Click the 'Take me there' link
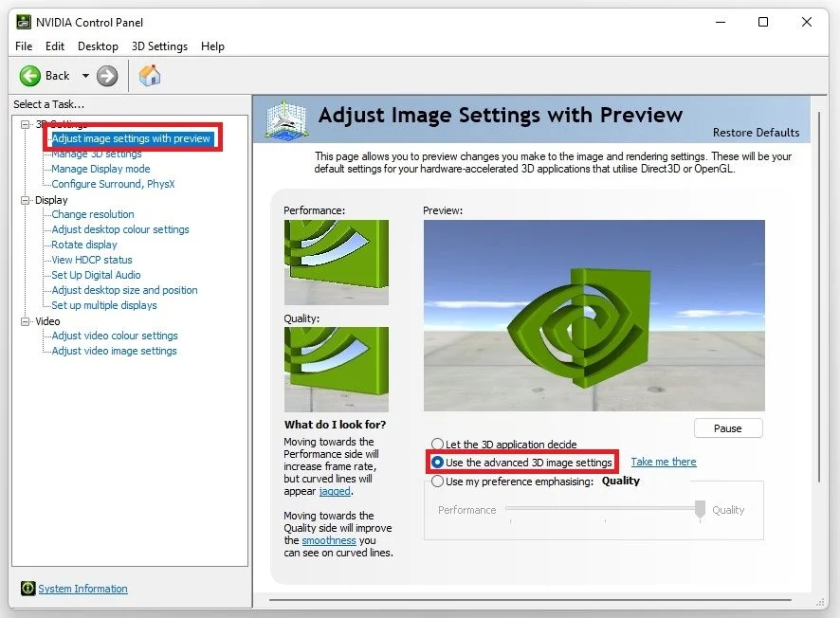The image size is (840, 618). click(x=664, y=462)
